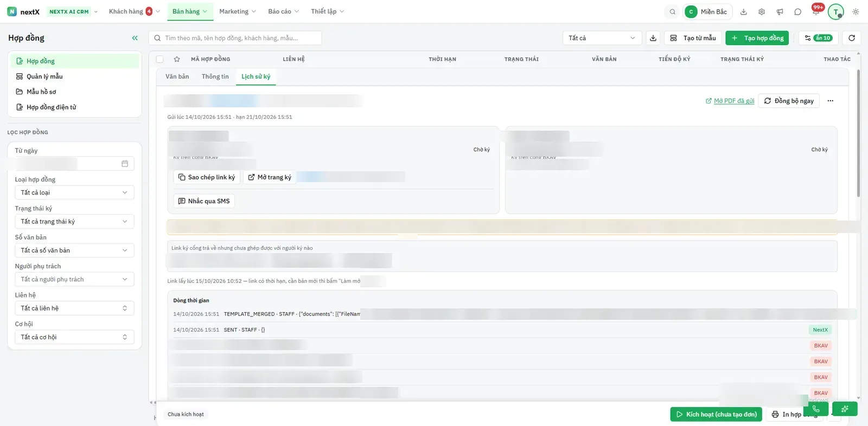The image size is (868, 426).
Task: Expand the Tất cả filter dropdown
Action: pyautogui.click(x=602, y=38)
